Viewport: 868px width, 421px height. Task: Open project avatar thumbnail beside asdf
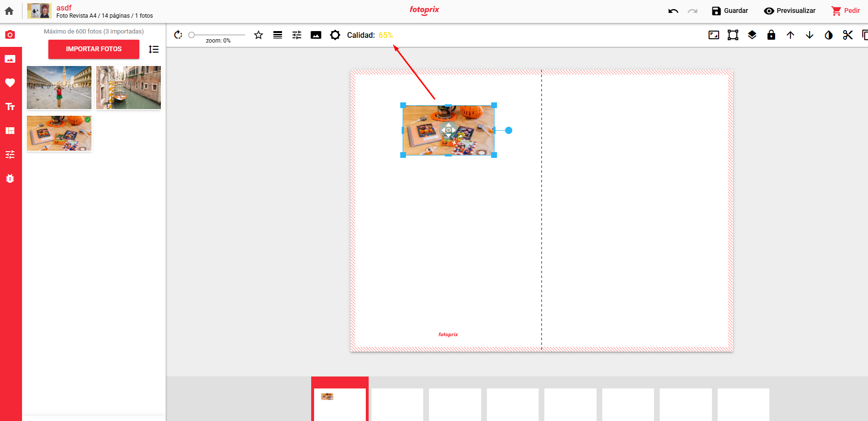[39, 11]
